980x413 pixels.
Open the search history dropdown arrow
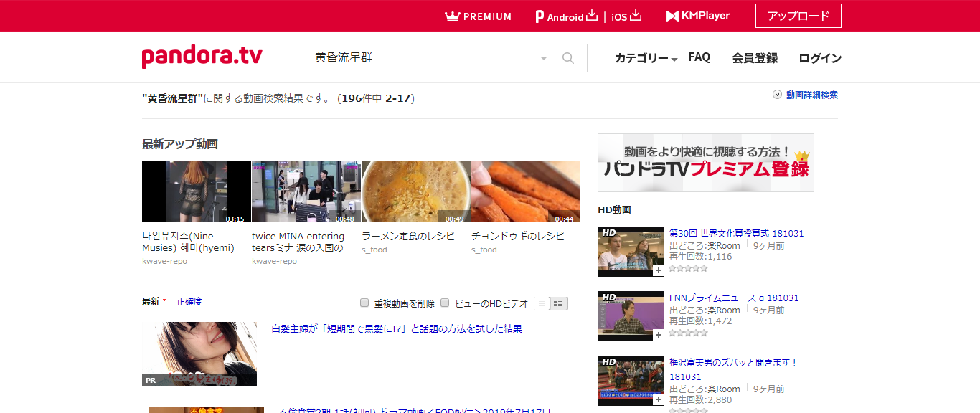pyautogui.click(x=544, y=58)
